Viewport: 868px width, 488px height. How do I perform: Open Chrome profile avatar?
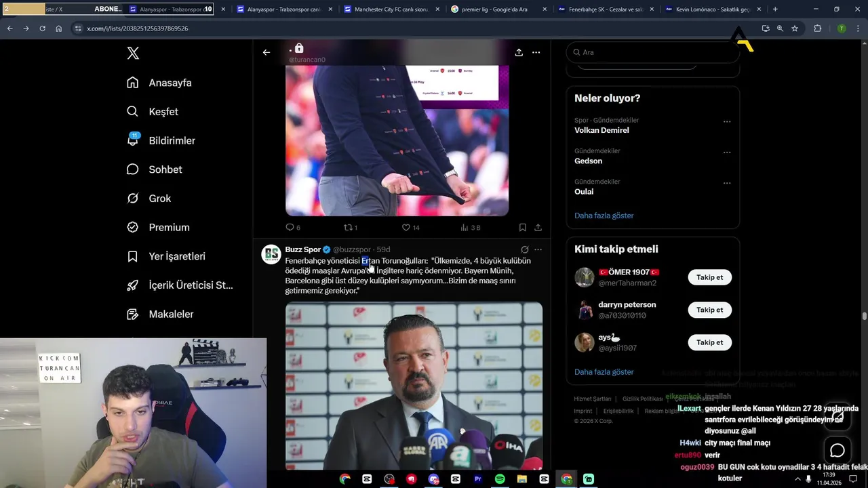(841, 28)
